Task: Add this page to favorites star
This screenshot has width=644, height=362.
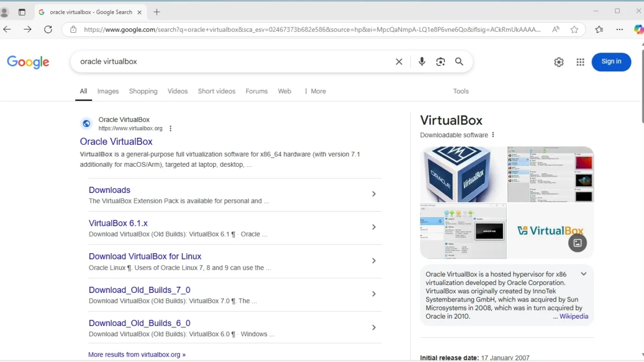Action: click(x=574, y=29)
